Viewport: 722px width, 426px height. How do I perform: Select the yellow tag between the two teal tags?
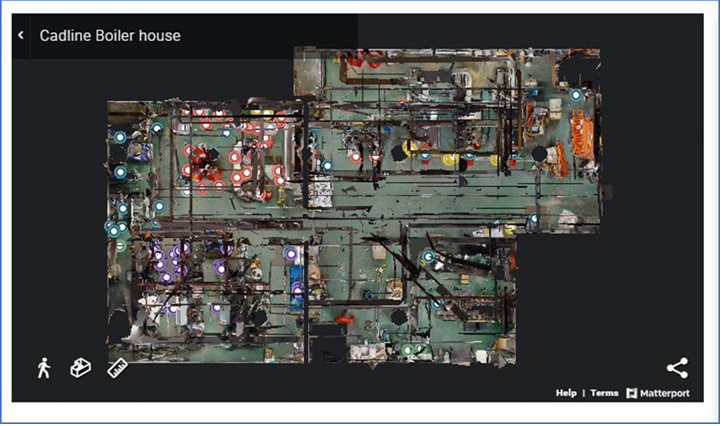pyautogui.click(x=450, y=159)
